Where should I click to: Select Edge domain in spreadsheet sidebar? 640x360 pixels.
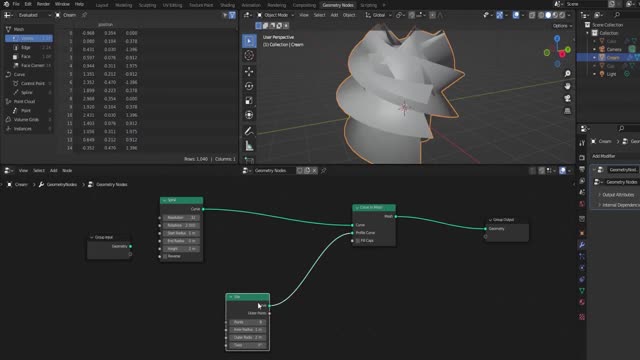pyautogui.click(x=29, y=47)
